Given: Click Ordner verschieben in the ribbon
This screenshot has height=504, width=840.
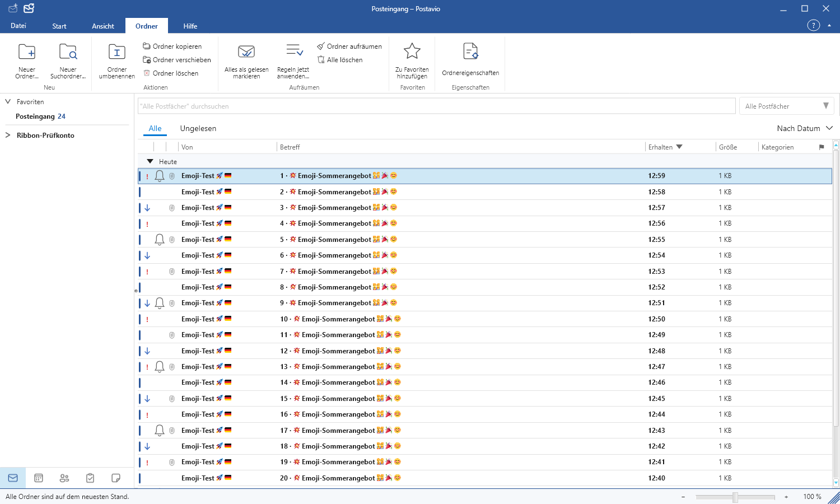Looking at the screenshot, I should coord(177,60).
